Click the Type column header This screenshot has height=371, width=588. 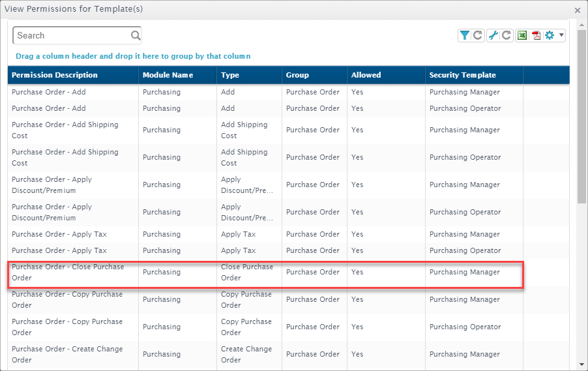[230, 75]
